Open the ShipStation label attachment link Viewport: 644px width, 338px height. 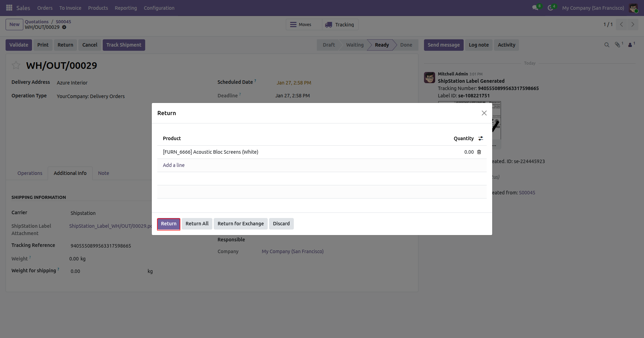click(111, 226)
